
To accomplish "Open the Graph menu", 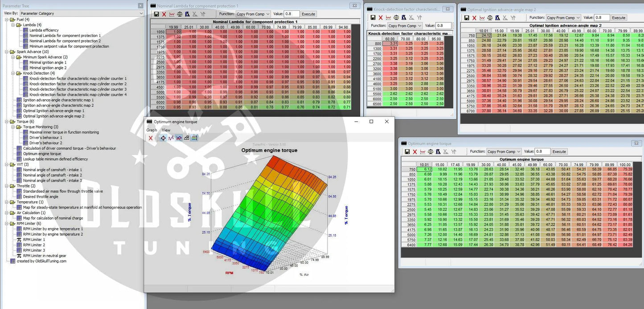I will click(152, 130).
